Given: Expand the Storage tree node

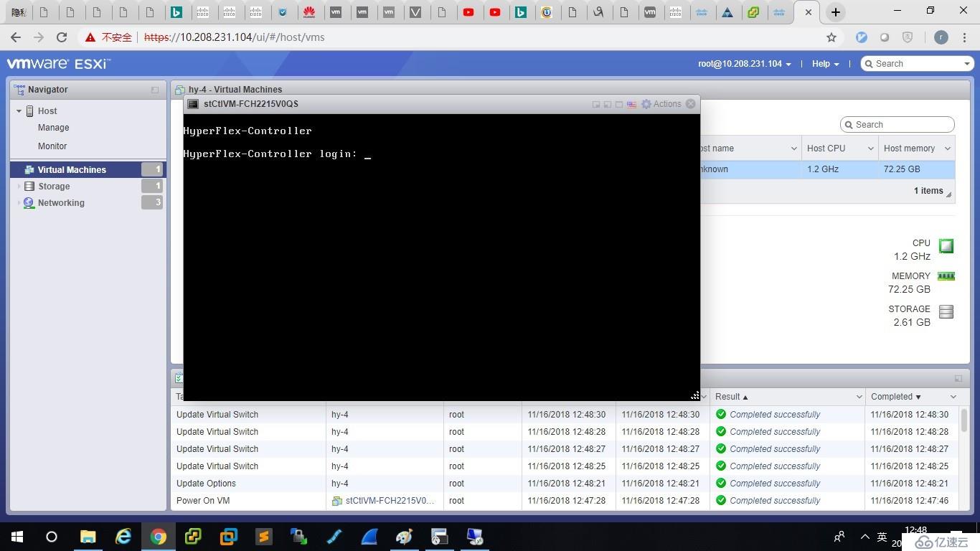Looking at the screenshot, I should pos(19,187).
